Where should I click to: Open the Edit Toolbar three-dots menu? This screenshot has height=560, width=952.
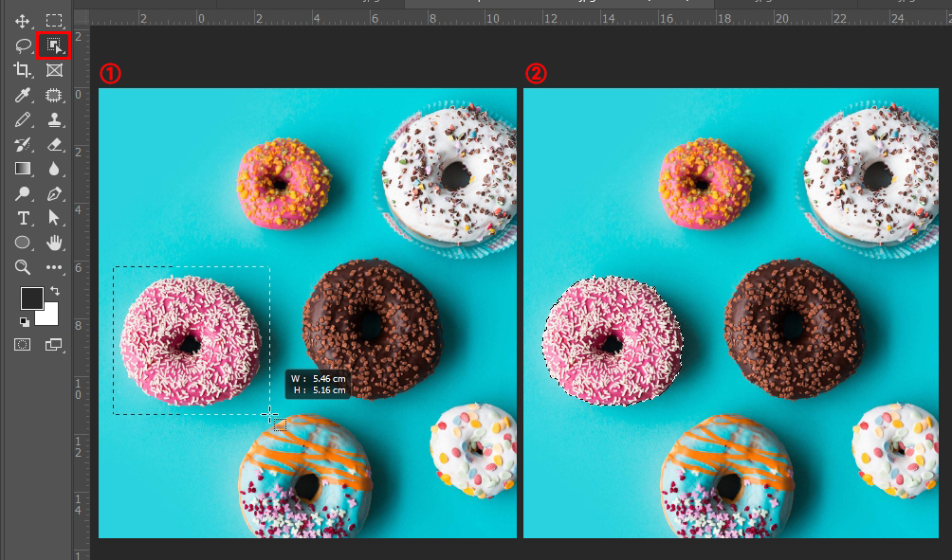point(54,267)
